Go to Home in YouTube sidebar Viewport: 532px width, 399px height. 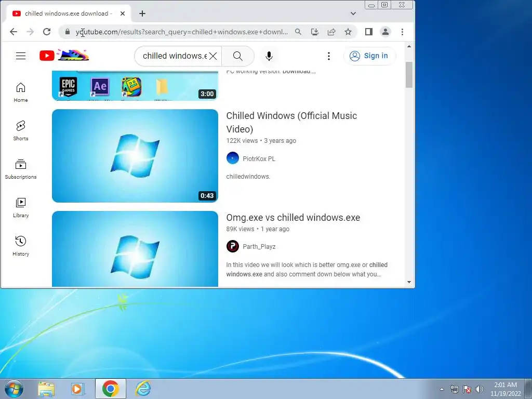[21, 92]
